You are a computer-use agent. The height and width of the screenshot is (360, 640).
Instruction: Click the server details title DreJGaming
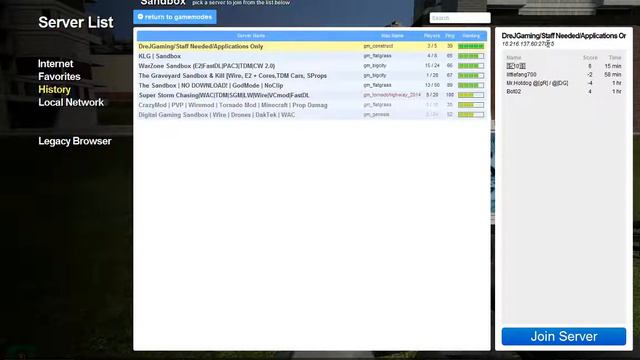[563, 36]
